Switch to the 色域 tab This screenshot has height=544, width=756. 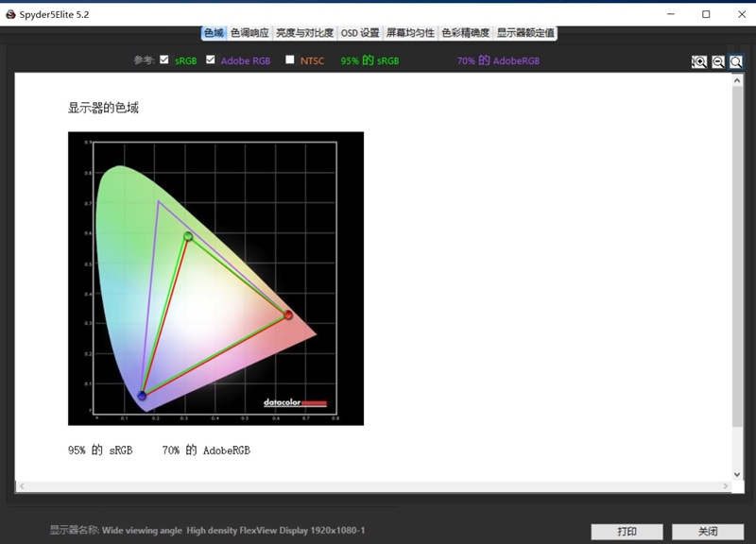coord(214,33)
